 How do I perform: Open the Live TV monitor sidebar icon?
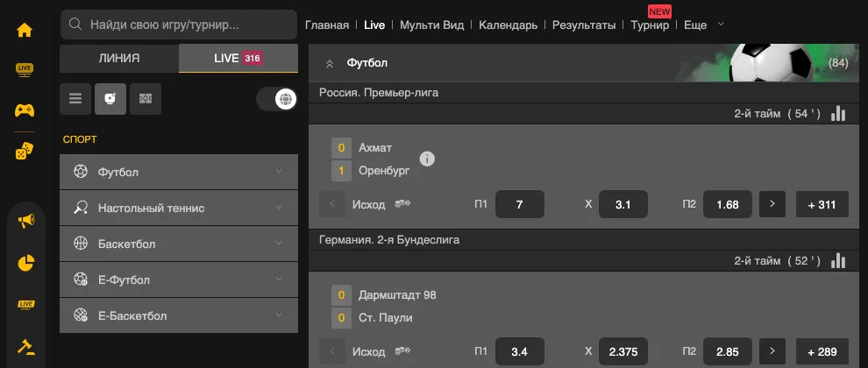point(25,70)
